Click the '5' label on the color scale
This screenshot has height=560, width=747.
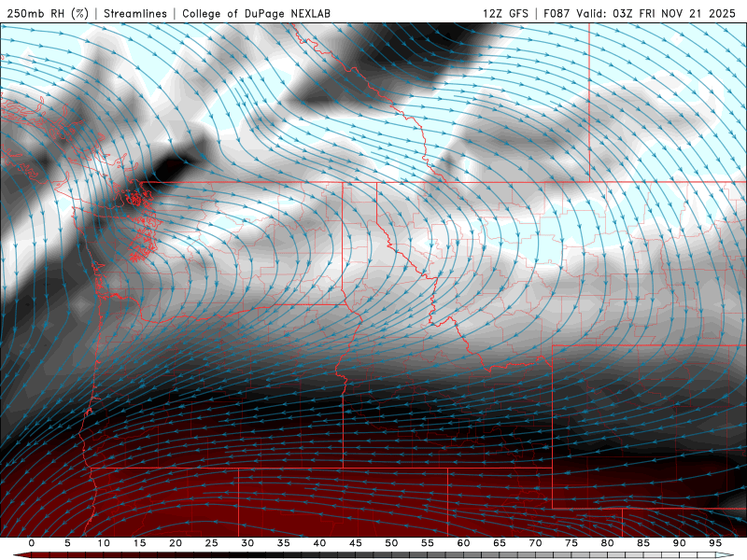coord(67,543)
